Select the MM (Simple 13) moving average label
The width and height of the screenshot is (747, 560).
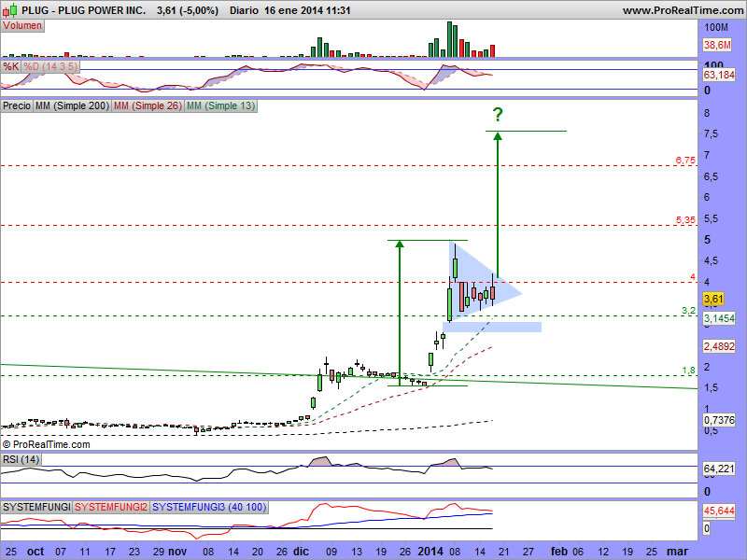pyautogui.click(x=220, y=105)
